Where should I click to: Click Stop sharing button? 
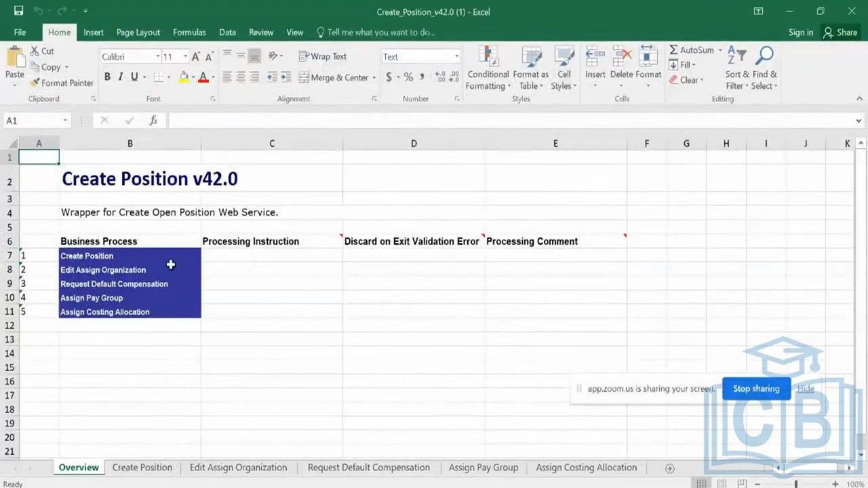756,388
